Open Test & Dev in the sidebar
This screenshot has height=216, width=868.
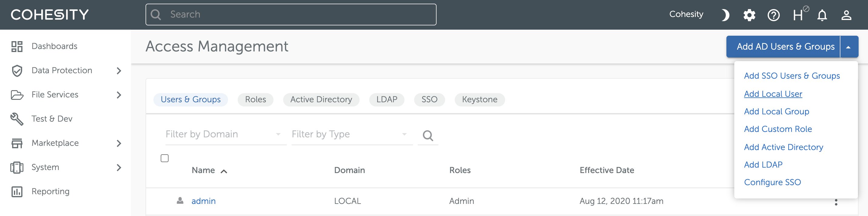tap(52, 119)
